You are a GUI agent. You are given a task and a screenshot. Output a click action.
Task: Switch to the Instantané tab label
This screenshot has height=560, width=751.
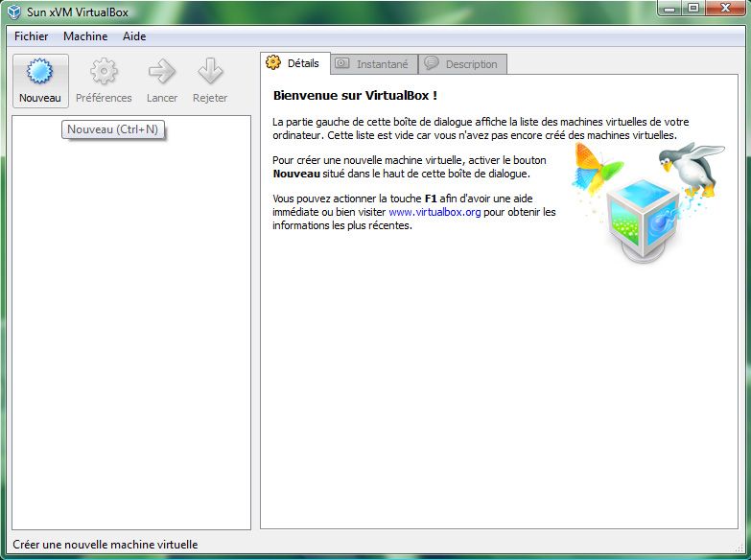[x=382, y=64]
